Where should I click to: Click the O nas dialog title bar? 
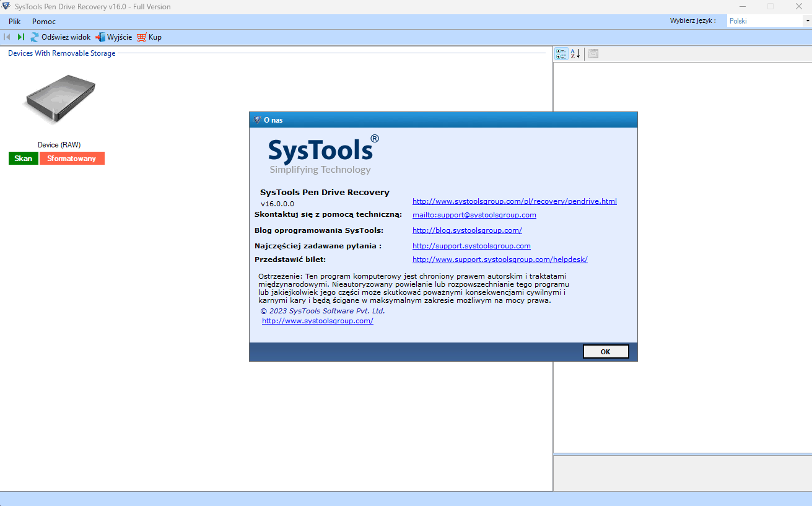(x=443, y=120)
